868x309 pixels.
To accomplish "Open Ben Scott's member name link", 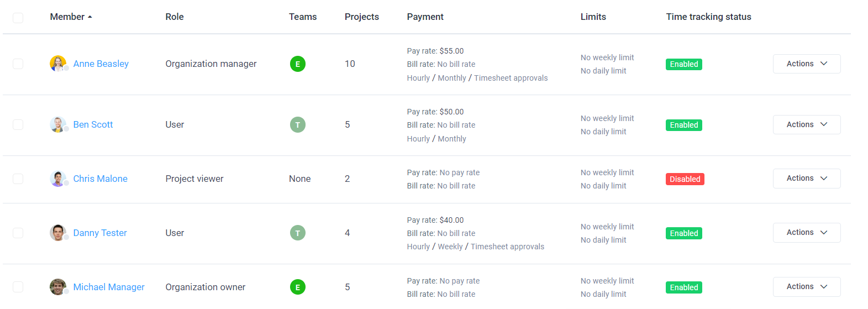I will pyautogui.click(x=93, y=125).
